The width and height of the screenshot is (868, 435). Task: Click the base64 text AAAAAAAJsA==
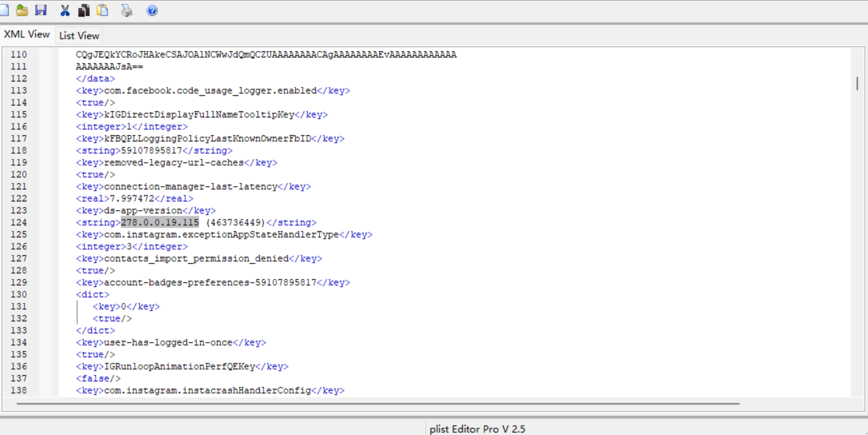pyautogui.click(x=109, y=67)
